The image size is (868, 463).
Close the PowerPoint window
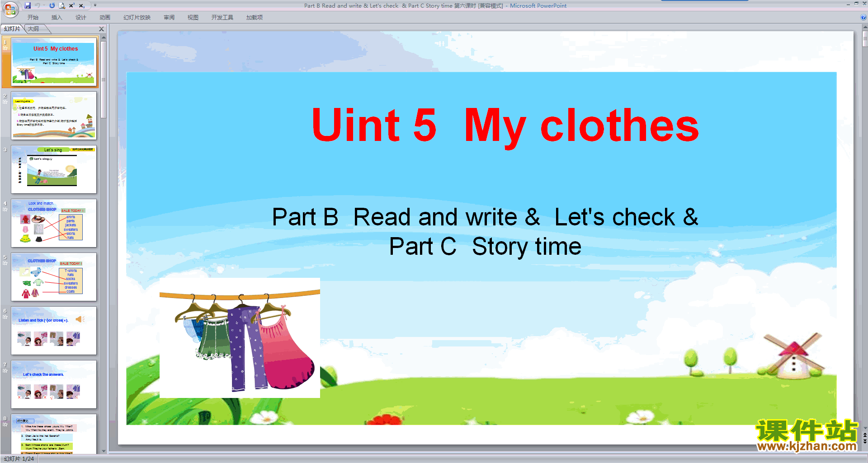[x=864, y=4]
